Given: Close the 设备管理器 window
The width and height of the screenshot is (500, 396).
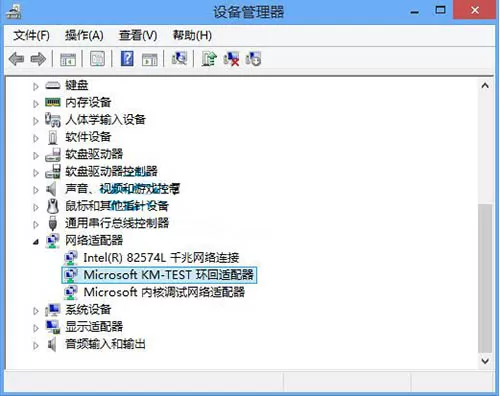Looking at the screenshot, I should [x=475, y=10].
